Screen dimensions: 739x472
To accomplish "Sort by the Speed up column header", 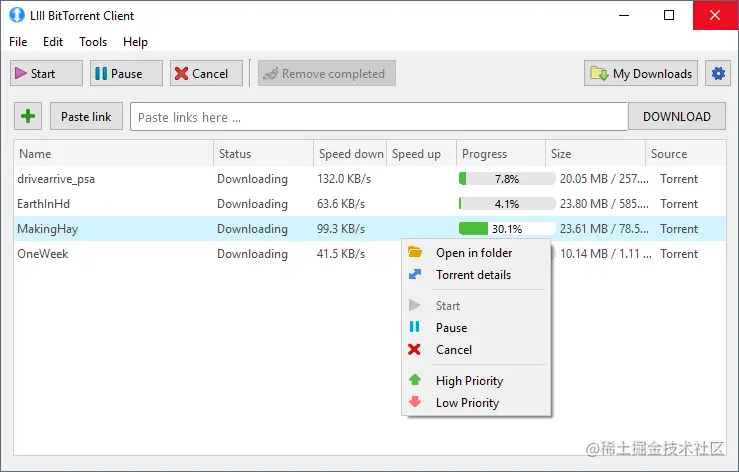I will (x=421, y=154).
